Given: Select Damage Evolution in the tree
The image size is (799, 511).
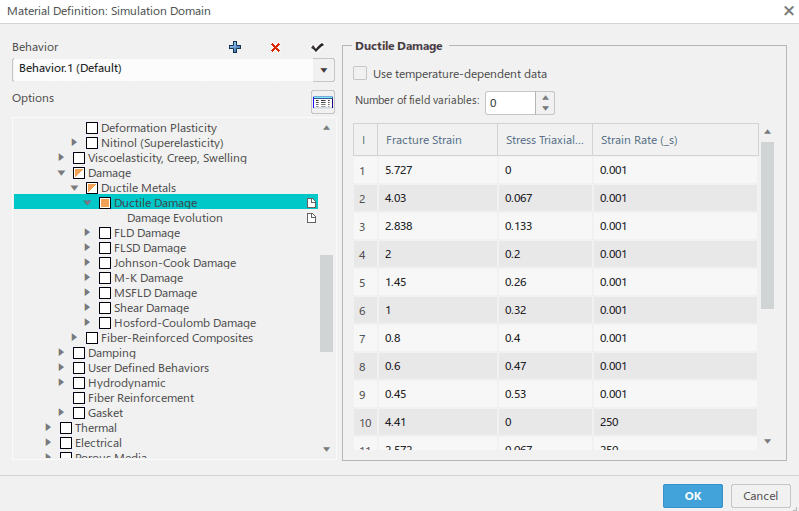Looking at the screenshot, I should click(175, 218).
